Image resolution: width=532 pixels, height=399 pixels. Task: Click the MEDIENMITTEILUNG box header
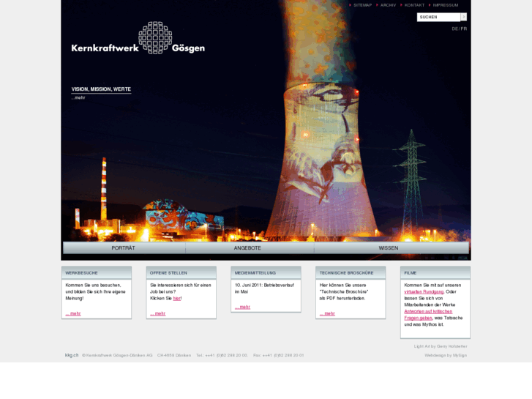[266, 272]
